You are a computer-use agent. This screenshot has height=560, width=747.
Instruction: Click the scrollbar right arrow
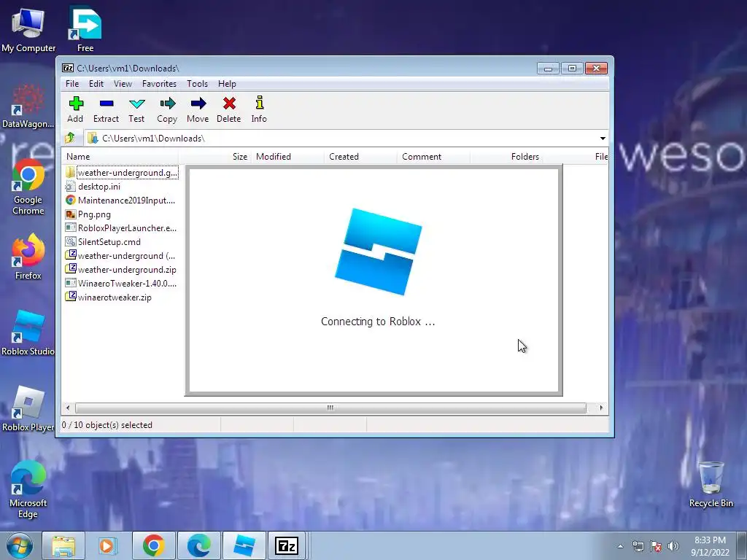click(x=601, y=408)
